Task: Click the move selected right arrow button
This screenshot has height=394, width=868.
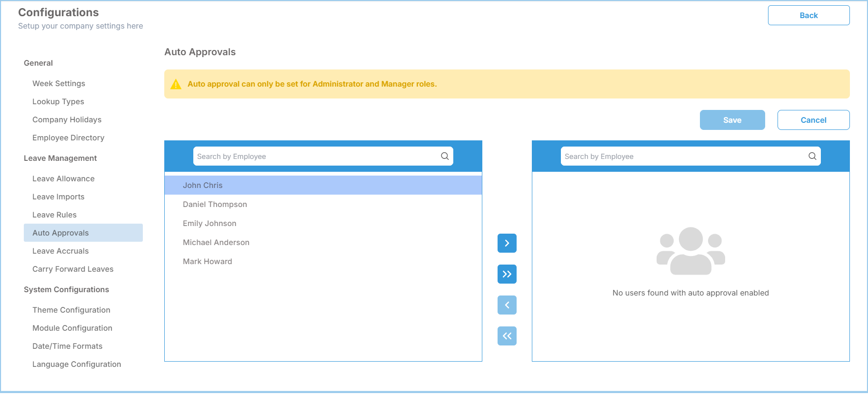Action: click(x=507, y=243)
